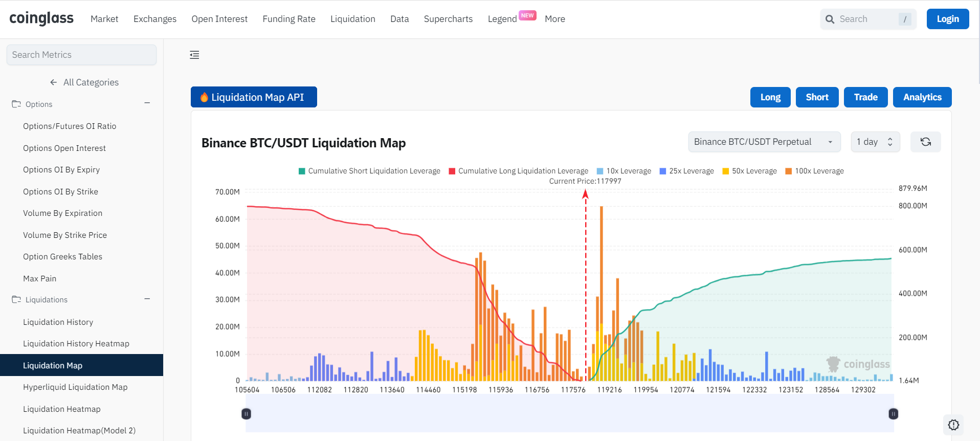This screenshot has width=980, height=441.
Task: Open the Data menu
Action: click(399, 19)
